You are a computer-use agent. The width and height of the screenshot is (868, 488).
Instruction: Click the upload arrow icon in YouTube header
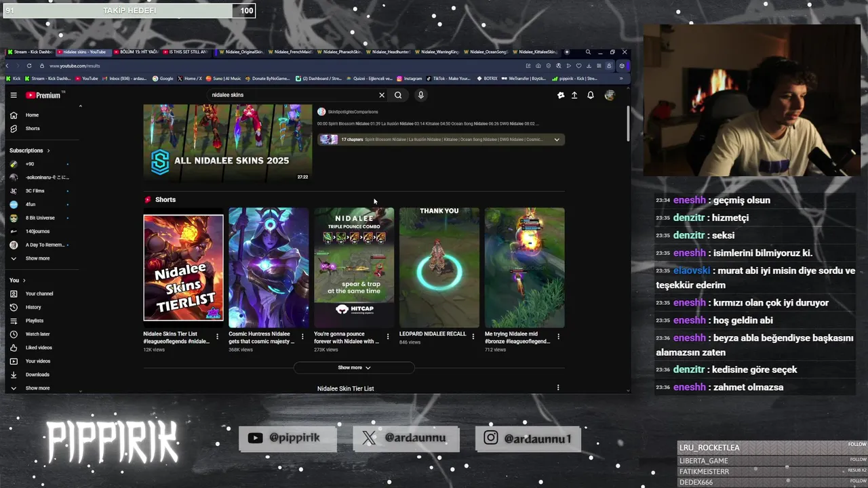click(574, 96)
